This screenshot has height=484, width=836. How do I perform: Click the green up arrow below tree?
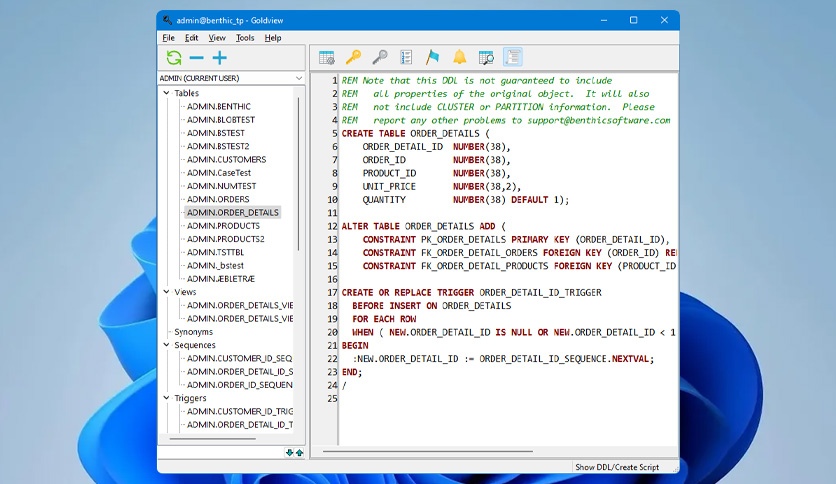tap(300, 453)
